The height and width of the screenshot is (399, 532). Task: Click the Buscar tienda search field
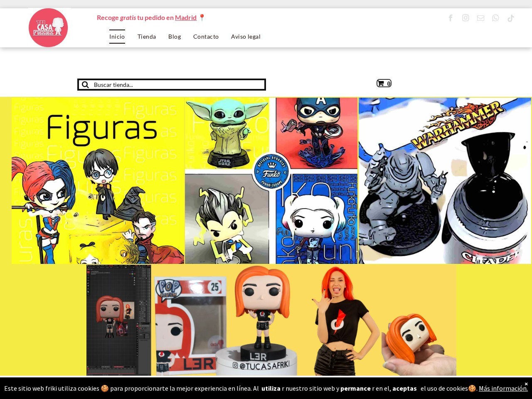(x=175, y=84)
